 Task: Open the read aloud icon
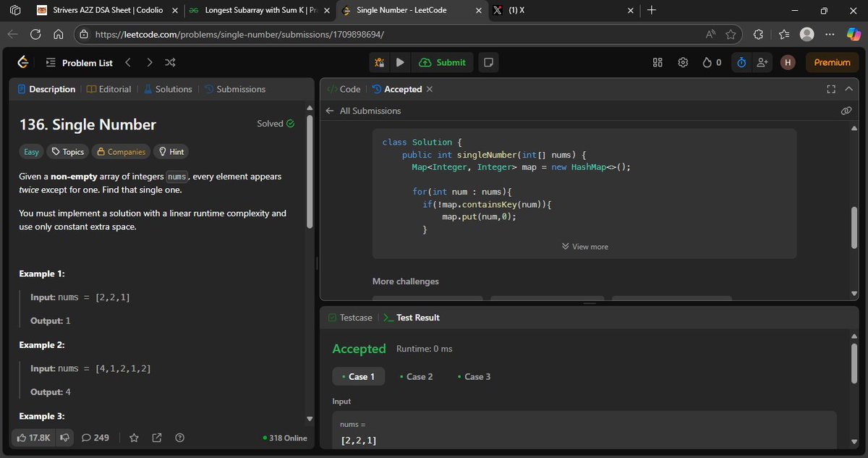[711, 34]
